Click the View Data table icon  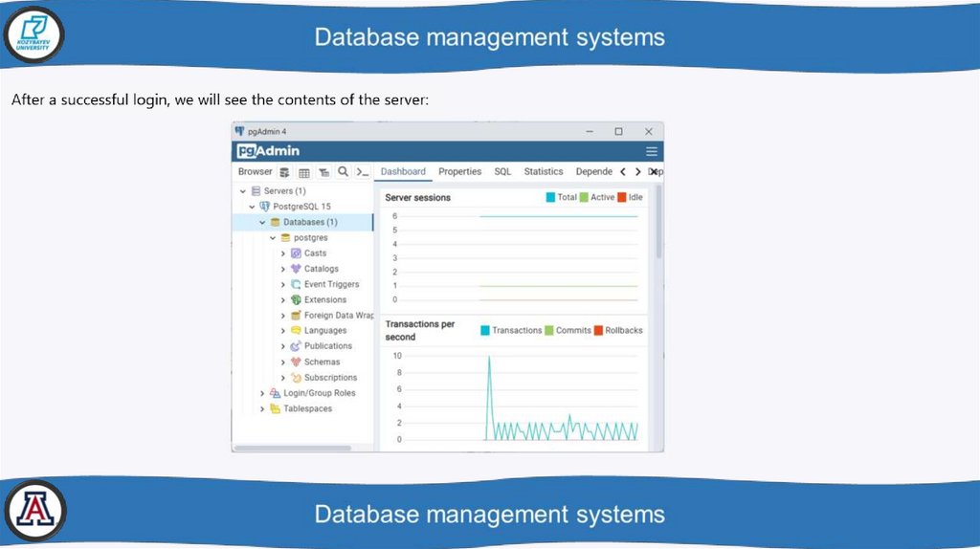pyautogui.click(x=304, y=172)
